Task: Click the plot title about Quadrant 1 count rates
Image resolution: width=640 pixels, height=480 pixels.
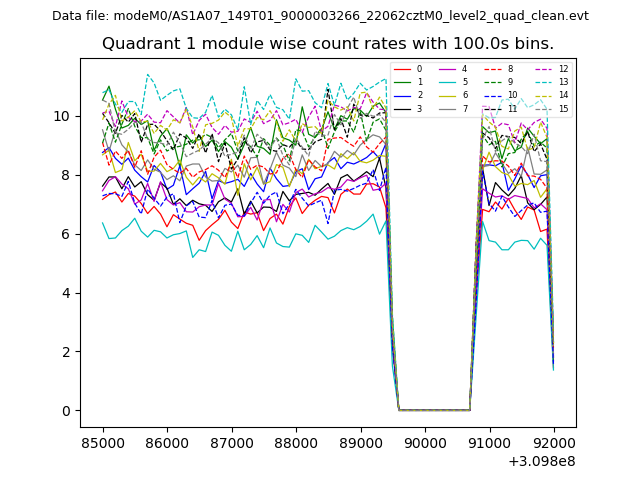Action: click(x=327, y=44)
